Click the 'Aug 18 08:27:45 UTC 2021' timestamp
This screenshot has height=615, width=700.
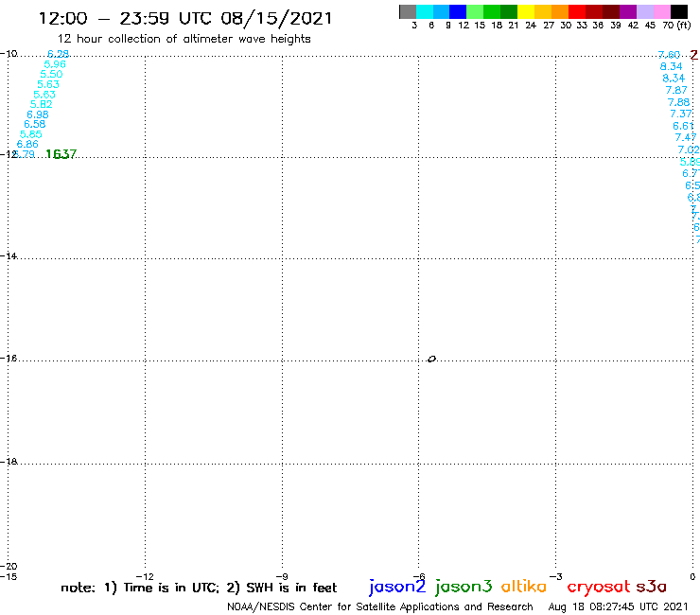pyautogui.click(x=619, y=607)
